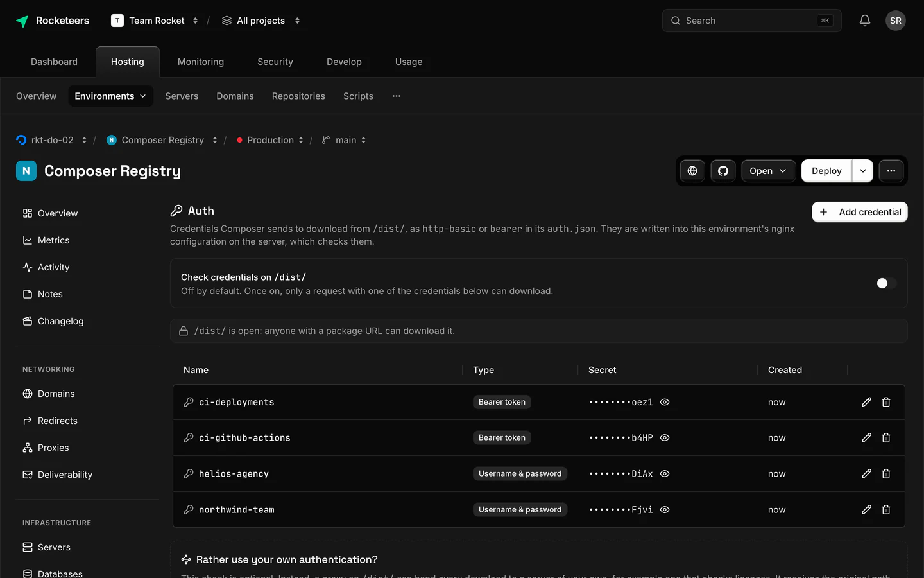Edit the northwind-team credential
The height and width of the screenshot is (578, 924).
[866, 510]
